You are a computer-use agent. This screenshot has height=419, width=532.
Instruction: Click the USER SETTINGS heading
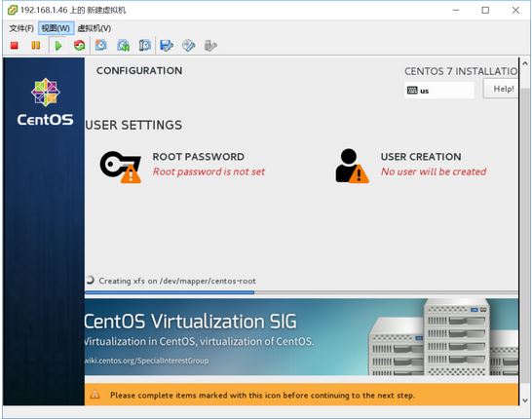pyautogui.click(x=133, y=125)
